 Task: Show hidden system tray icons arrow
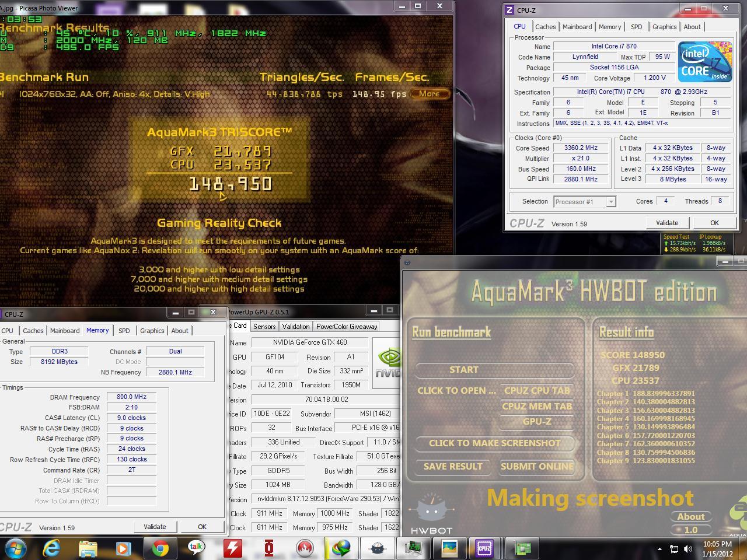pyautogui.click(x=659, y=549)
